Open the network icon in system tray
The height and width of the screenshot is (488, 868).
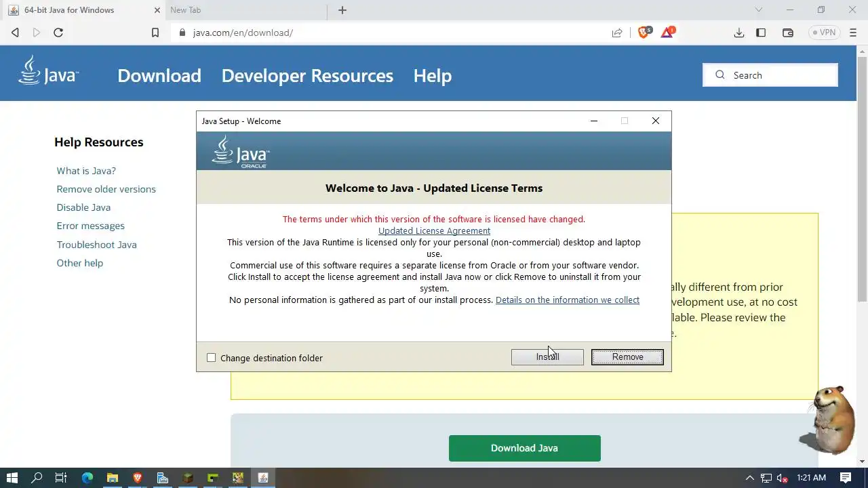[x=766, y=478]
